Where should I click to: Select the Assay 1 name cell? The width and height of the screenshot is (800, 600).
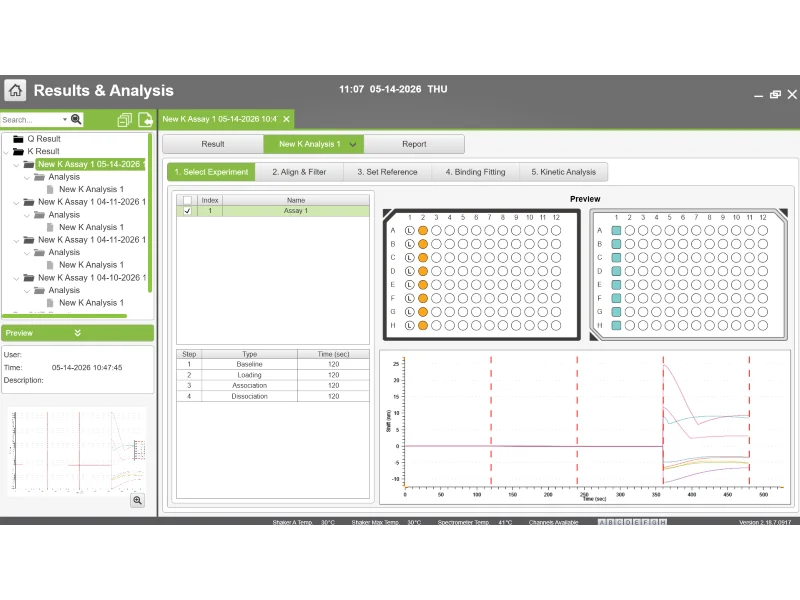(296, 211)
